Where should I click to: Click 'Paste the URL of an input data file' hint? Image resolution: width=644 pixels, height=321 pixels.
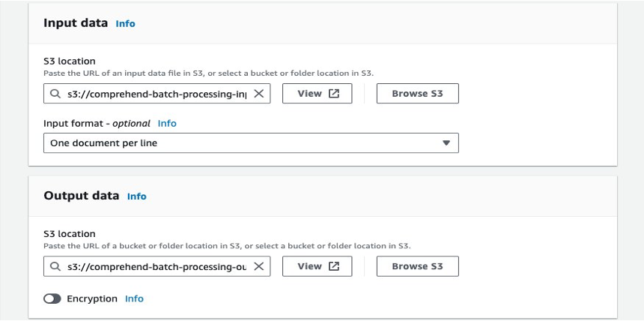[209, 73]
